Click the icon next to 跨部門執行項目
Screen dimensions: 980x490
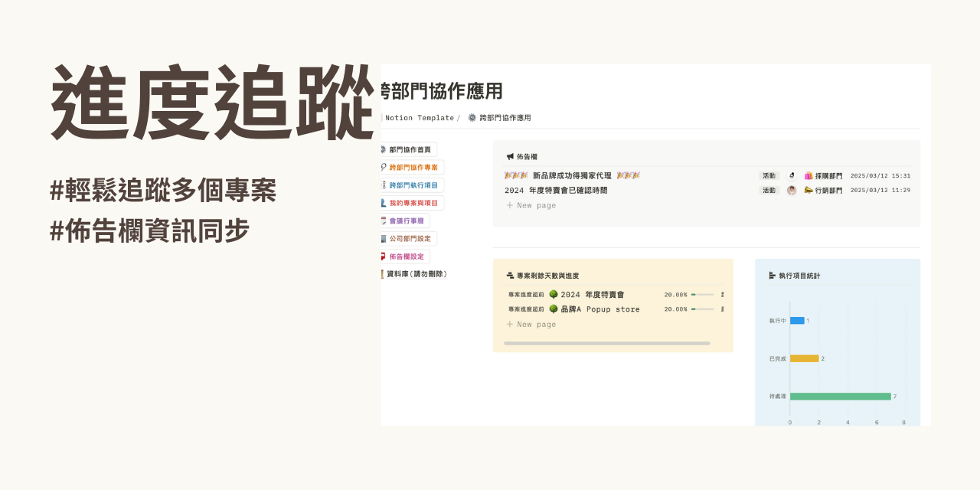coord(383,185)
